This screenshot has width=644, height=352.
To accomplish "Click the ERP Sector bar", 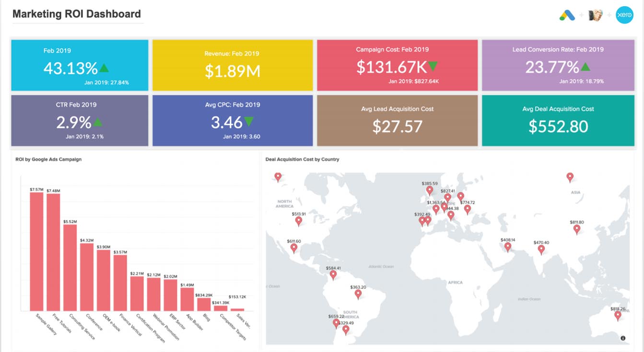I will 170,295.
